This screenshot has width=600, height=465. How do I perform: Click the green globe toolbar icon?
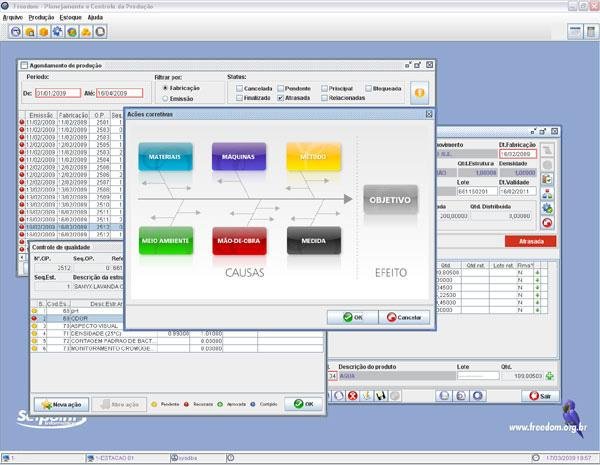(72, 32)
